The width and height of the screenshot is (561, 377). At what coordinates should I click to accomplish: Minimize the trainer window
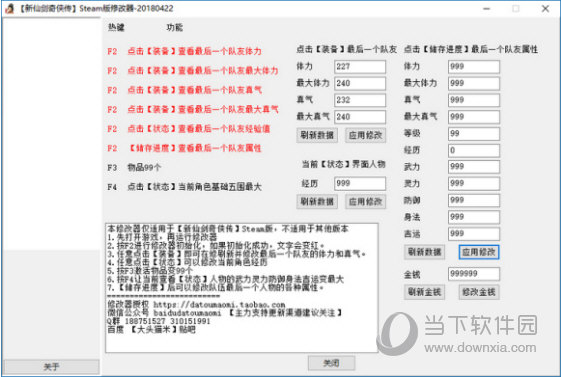tap(487, 9)
